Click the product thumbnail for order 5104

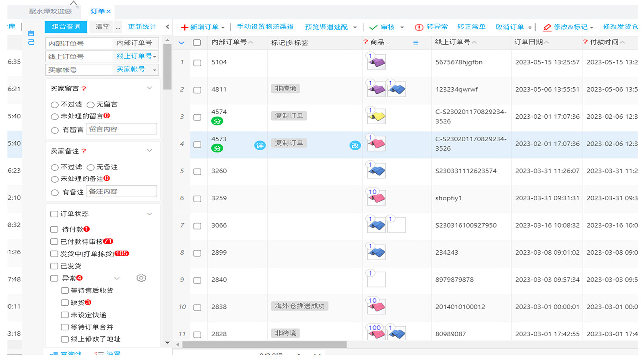377,62
